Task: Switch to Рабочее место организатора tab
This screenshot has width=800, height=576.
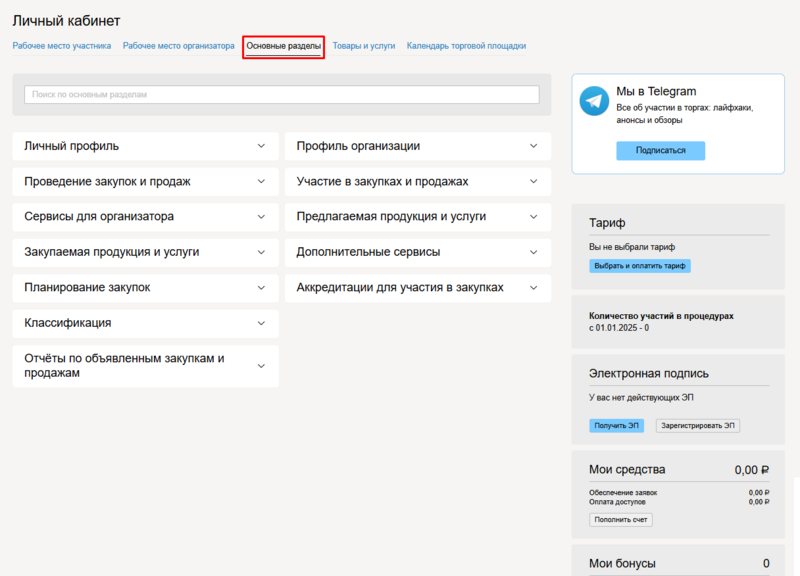Action: click(178, 46)
